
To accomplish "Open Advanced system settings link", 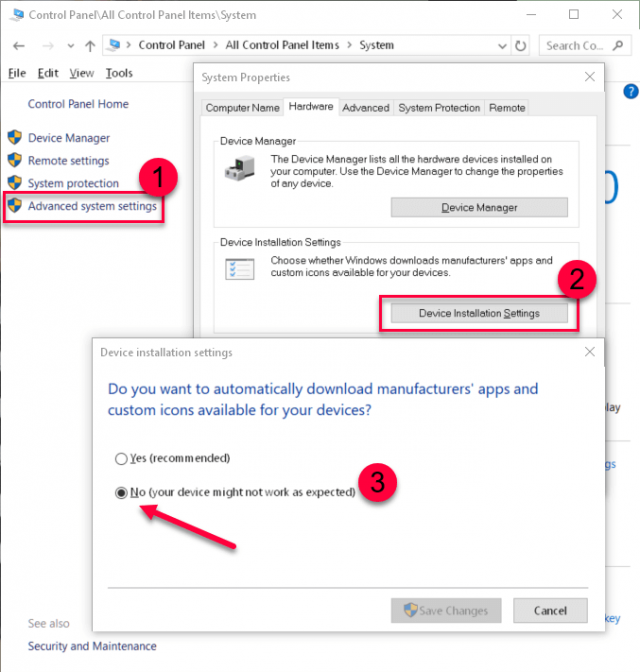I will point(92,206).
